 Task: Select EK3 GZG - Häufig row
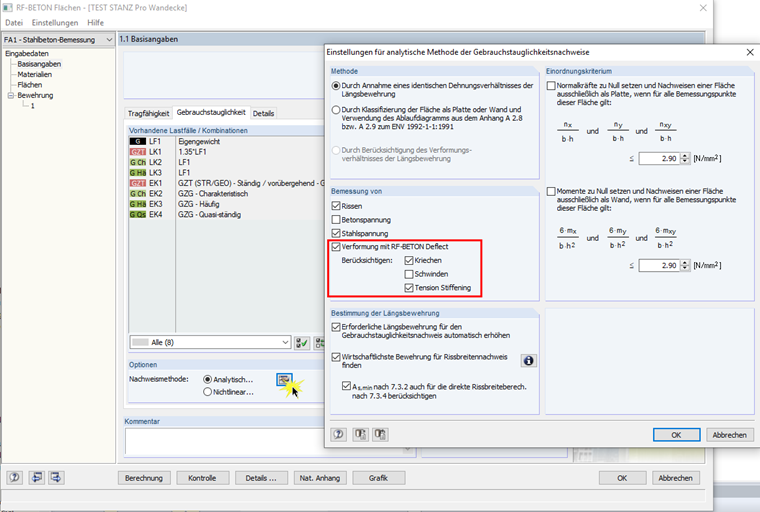tap(226, 204)
